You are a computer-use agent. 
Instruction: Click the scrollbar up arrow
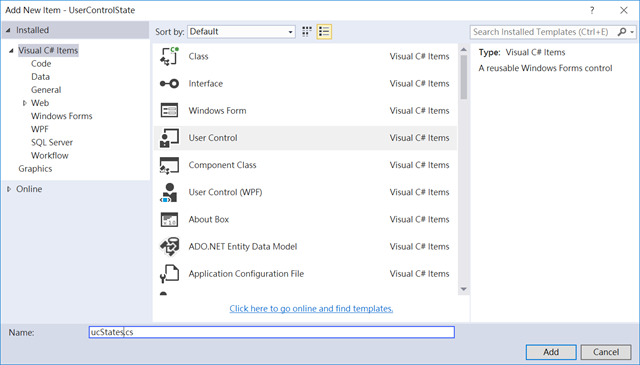464,49
